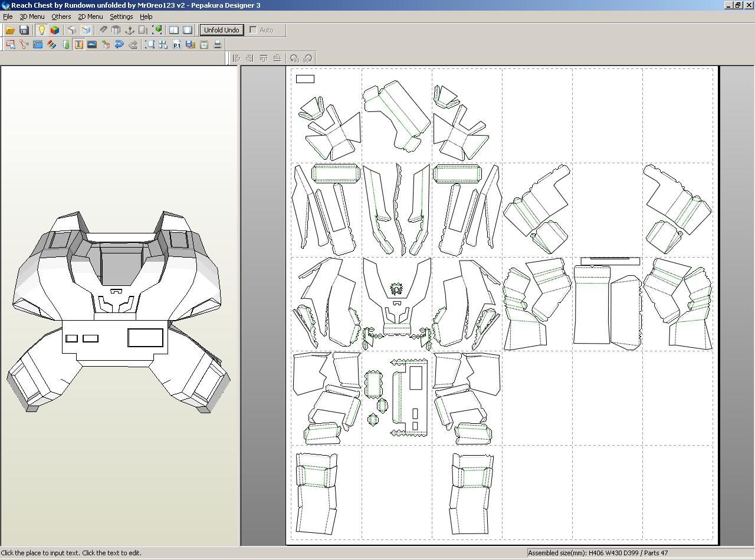Toggle the light bulb lighting option
755x560 pixels.
pos(41,30)
